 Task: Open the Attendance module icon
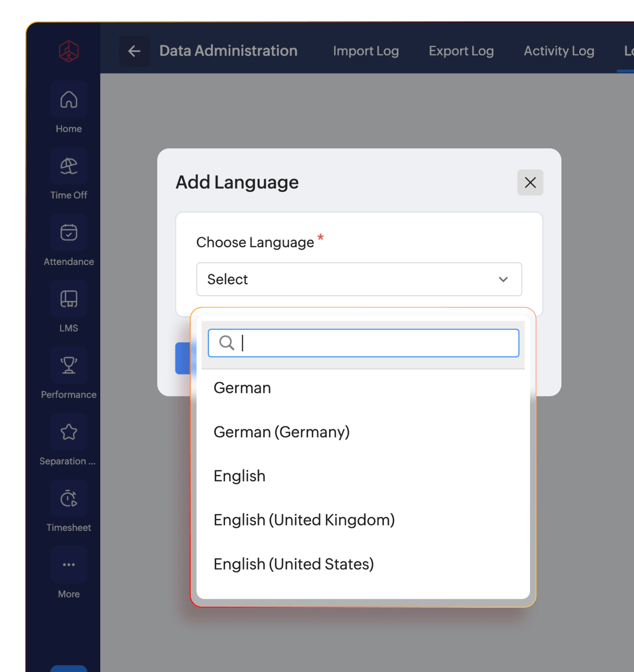[68, 232]
